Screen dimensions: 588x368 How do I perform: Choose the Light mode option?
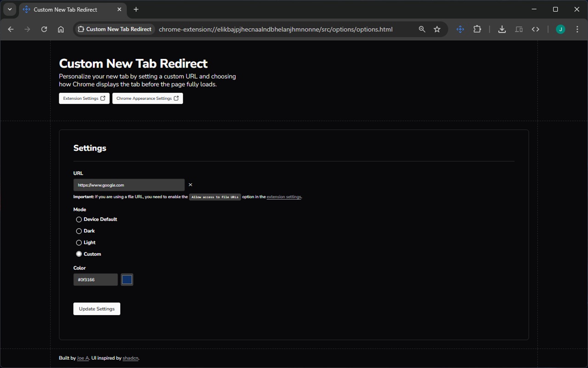[x=79, y=242]
